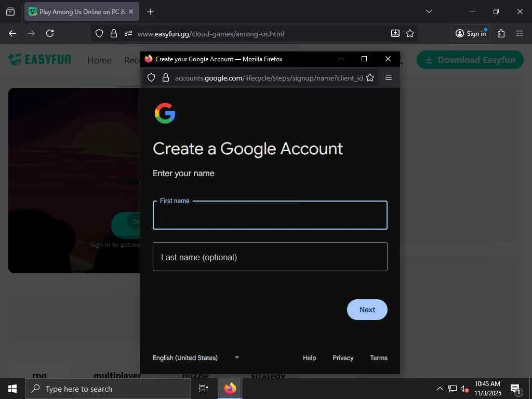Open the main Firefox hamburger menu
Screen dimensions: 532x399
520,33
